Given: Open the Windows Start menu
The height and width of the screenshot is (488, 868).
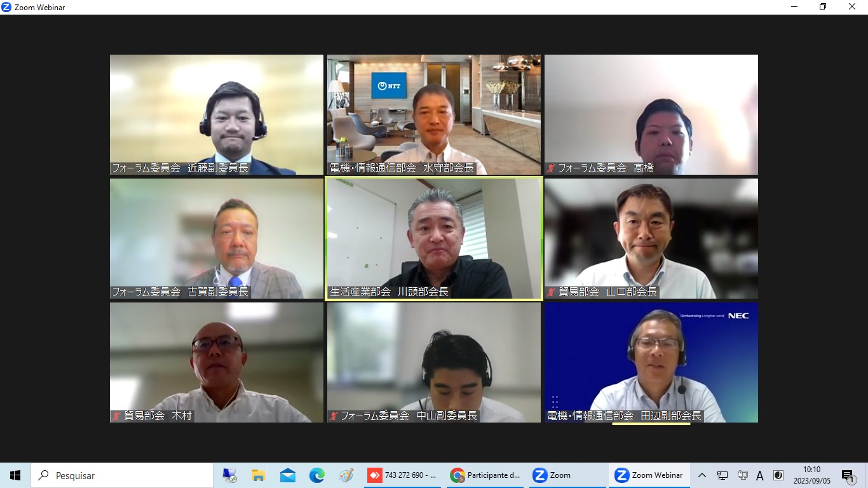Looking at the screenshot, I should (15, 475).
